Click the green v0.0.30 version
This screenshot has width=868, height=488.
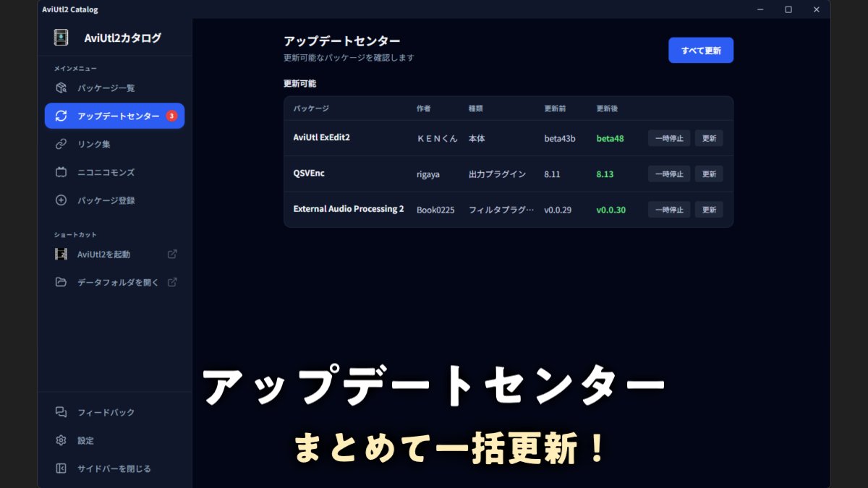tap(611, 210)
